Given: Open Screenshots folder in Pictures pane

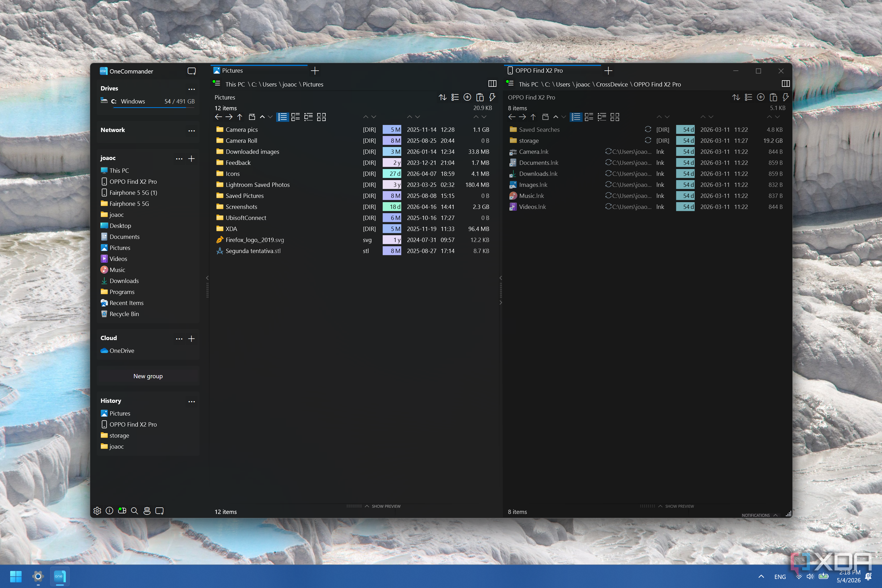Looking at the screenshot, I should (x=241, y=207).
